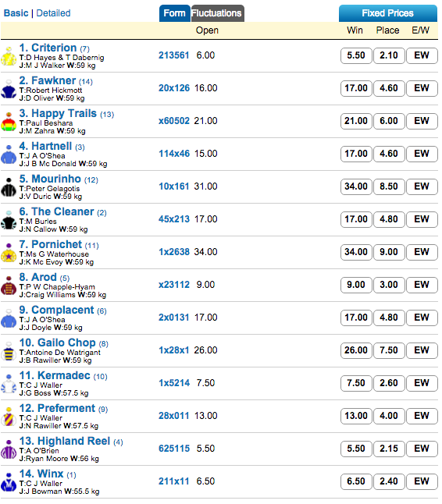Click Preferment place price 4.00
This screenshot has height=504, width=442.
[389, 417]
